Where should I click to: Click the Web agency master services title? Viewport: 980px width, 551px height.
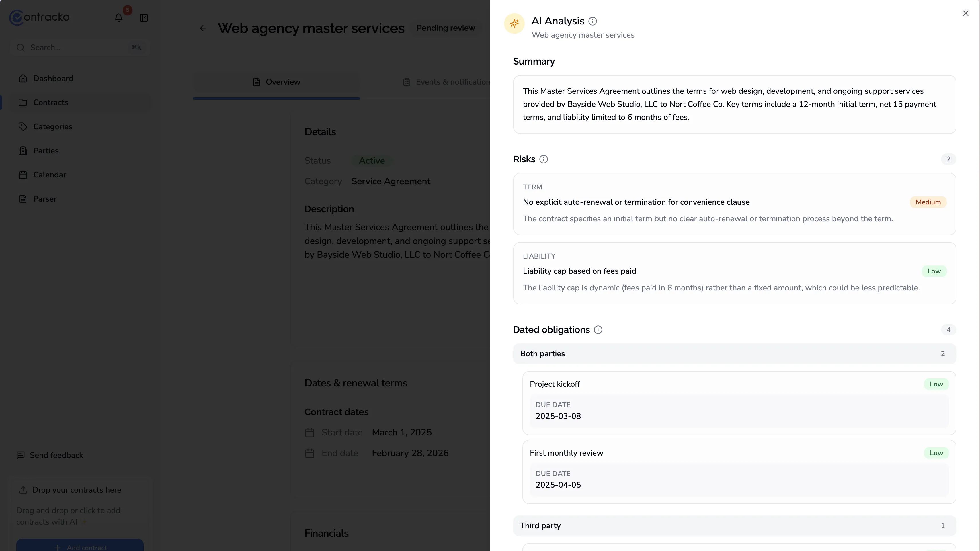tap(311, 28)
